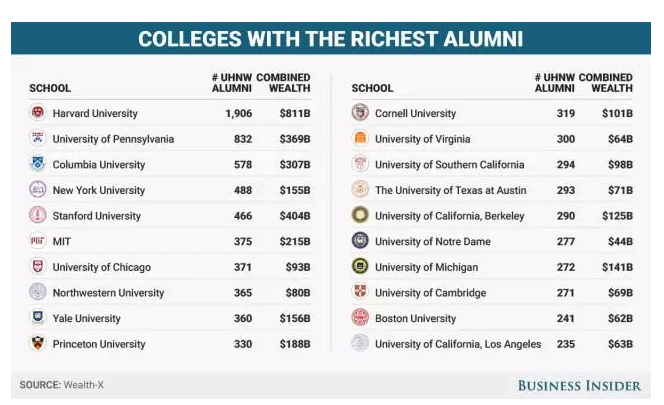Click the Columbia University blue shield icon

[x=38, y=164]
